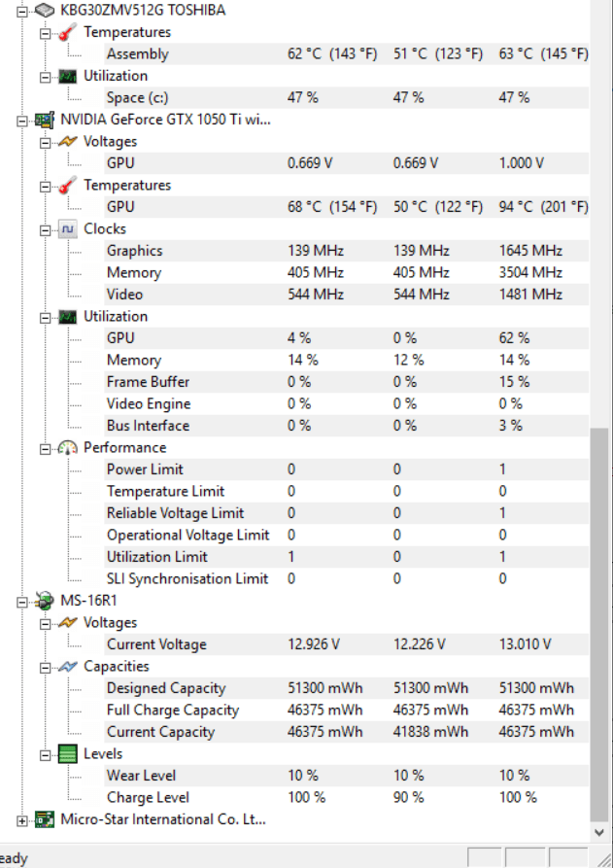This screenshot has height=868, width=613.
Task: Select the Graphics clock row
Action: coord(347,251)
